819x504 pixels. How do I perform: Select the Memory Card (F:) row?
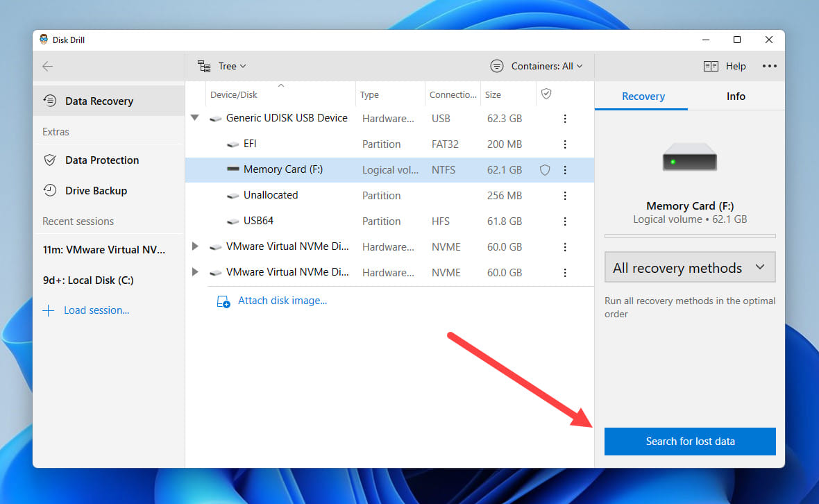[389, 170]
